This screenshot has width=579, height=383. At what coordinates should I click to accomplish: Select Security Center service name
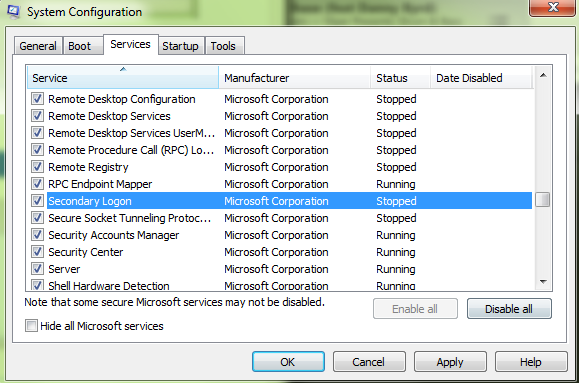[86, 252]
